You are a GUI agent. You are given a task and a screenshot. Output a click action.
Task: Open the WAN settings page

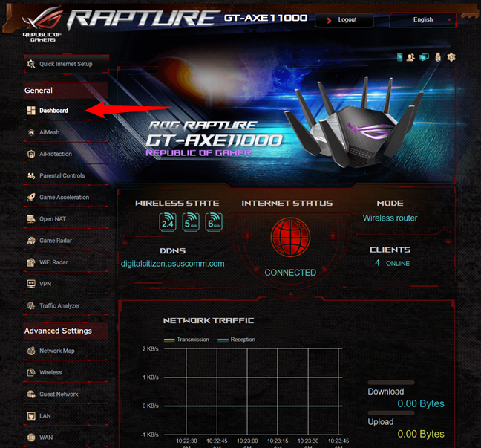tap(65, 438)
